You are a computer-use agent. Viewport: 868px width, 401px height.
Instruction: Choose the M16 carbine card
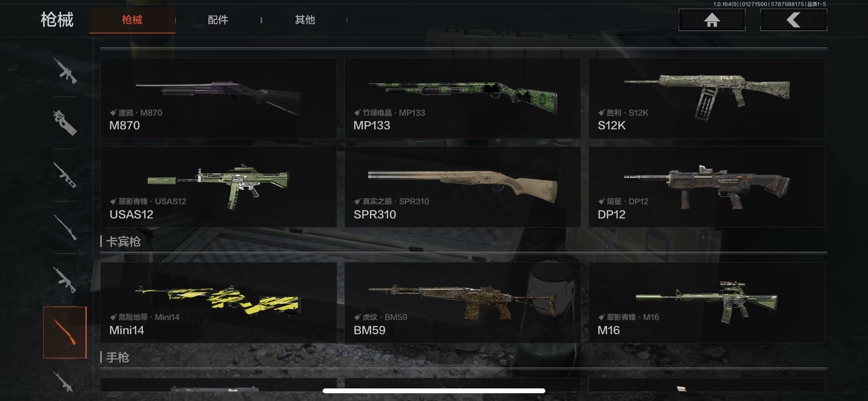[x=707, y=303]
